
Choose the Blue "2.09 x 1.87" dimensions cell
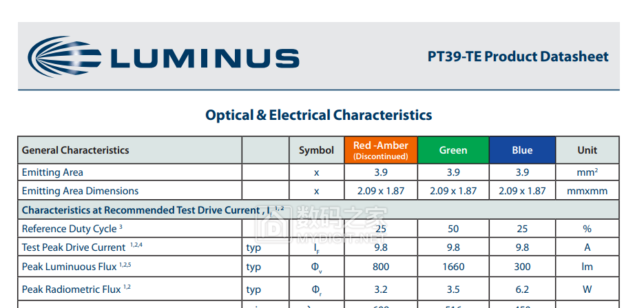(x=522, y=191)
